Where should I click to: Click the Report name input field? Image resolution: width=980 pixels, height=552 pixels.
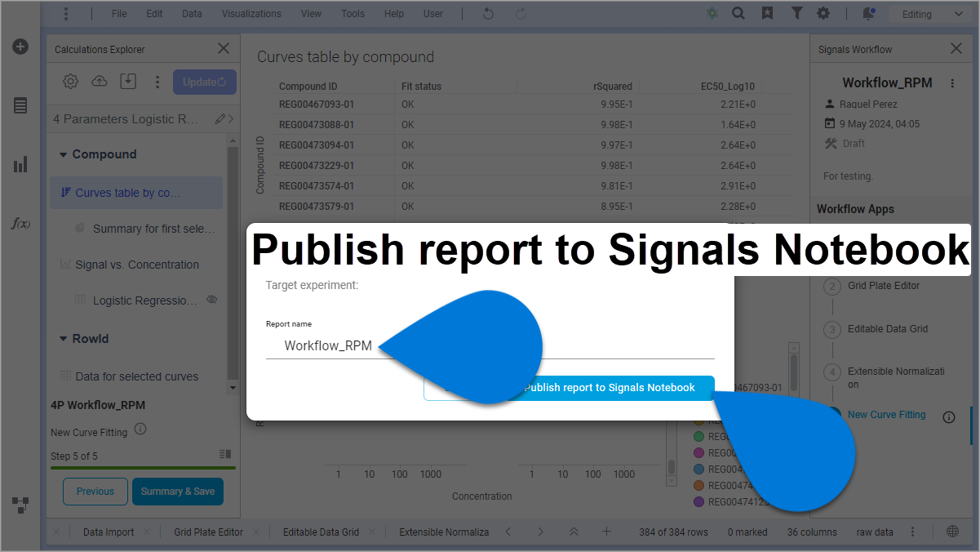click(x=490, y=346)
